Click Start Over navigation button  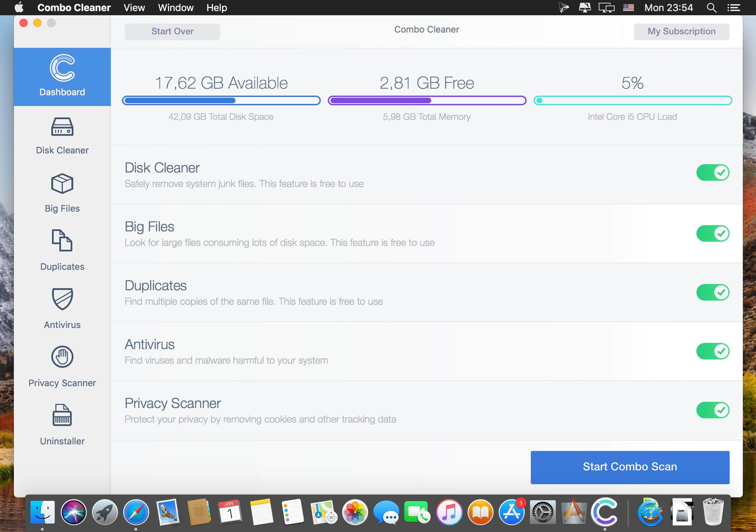(x=173, y=31)
